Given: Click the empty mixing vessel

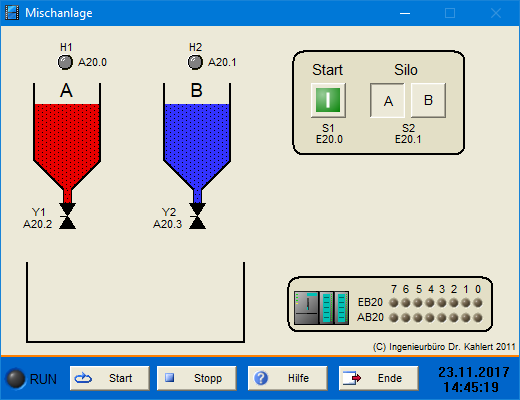Looking at the screenshot, I should [x=135, y=302].
